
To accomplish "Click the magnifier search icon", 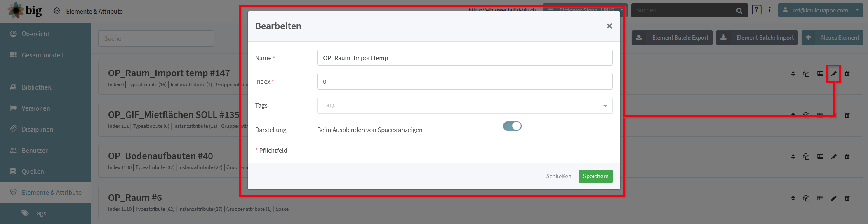I will 739,11.
